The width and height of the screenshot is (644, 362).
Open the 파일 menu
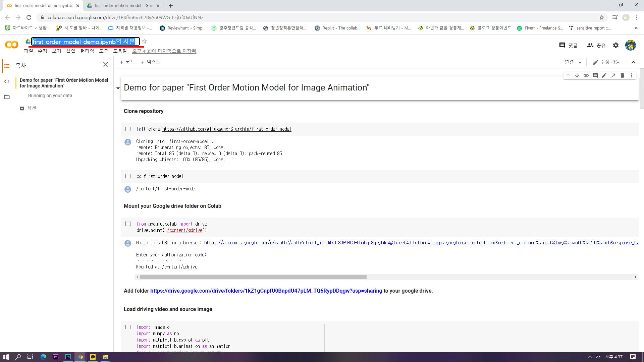coord(29,51)
